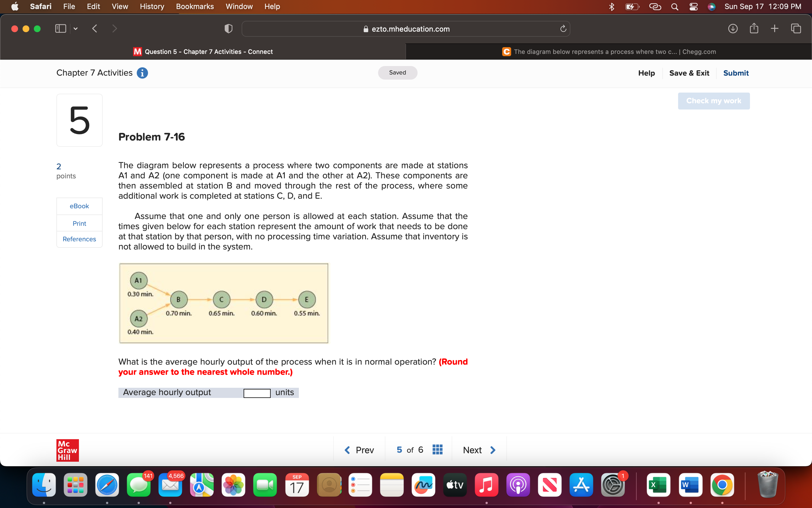The width and height of the screenshot is (812, 508).
Task: Submit the assignment with the Submit button
Action: pyautogui.click(x=736, y=73)
